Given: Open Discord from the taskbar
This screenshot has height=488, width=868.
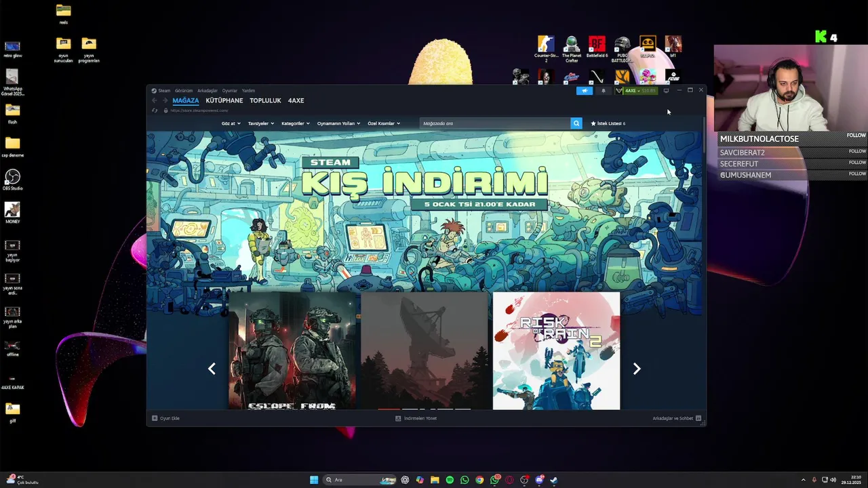Looking at the screenshot, I should [539, 480].
